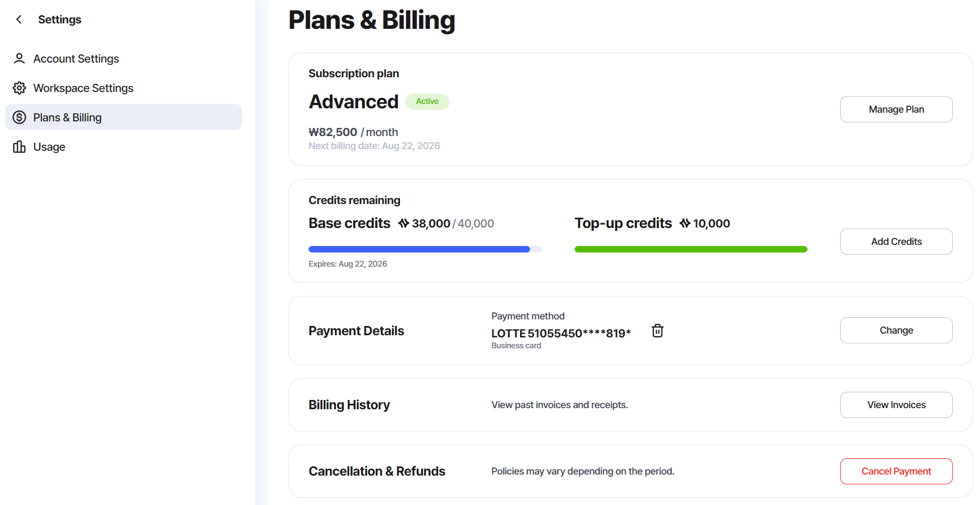Delete payment method with trash icon
The height and width of the screenshot is (505, 980).
[x=657, y=330]
